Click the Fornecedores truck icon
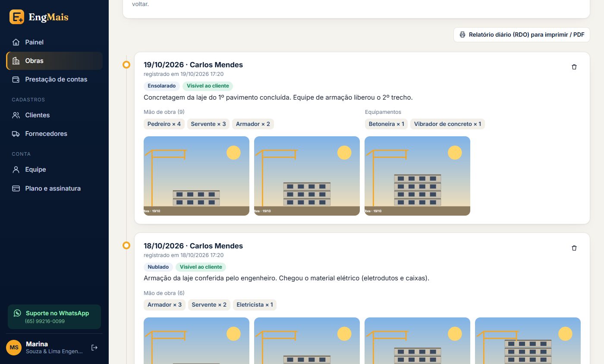Screen dimensions: 604x364 tap(16, 134)
